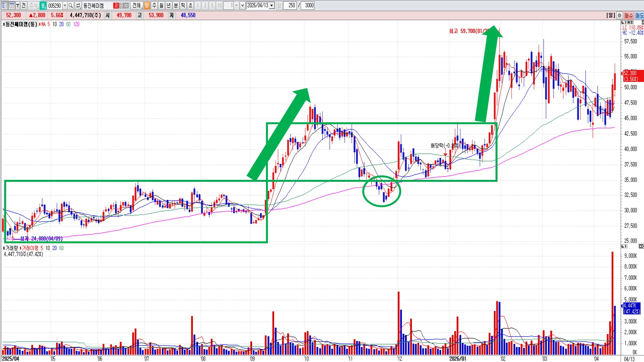Open the date 2026/04/13 dropdown
The width and height of the screenshot is (644, 362).
click(272, 5)
